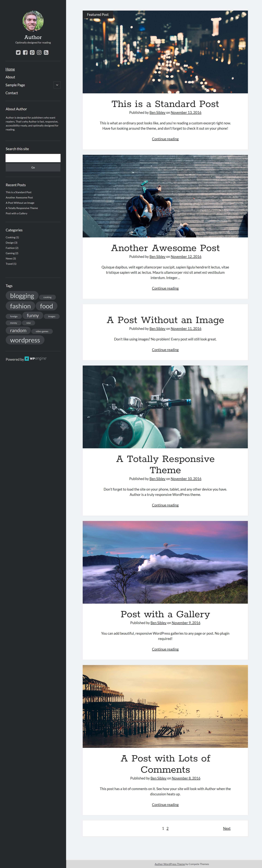Open the RSS feed icon

pos(46,53)
